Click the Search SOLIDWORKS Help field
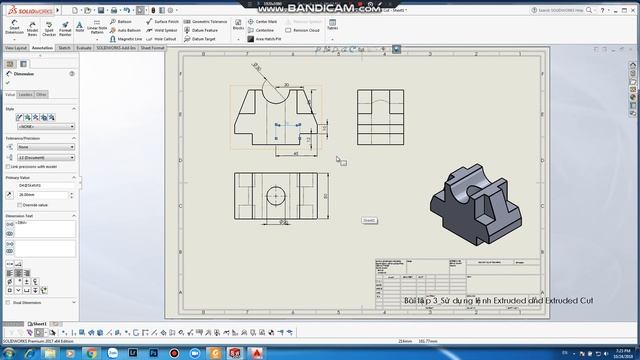 point(561,10)
